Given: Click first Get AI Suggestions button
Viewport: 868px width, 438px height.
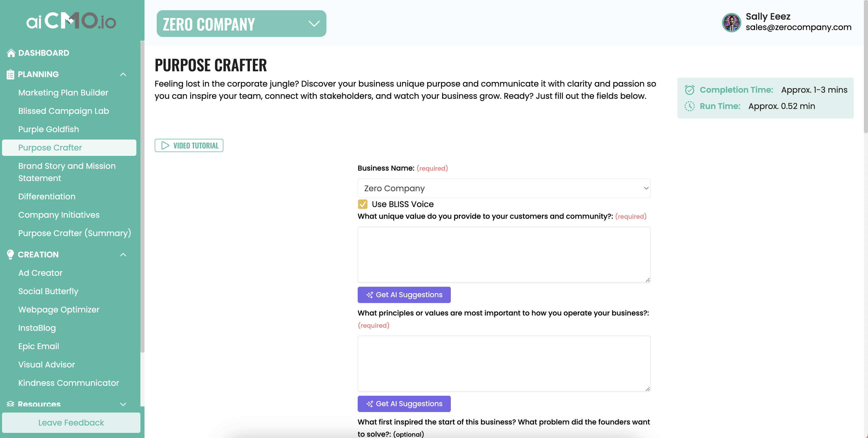Looking at the screenshot, I should click(x=404, y=295).
